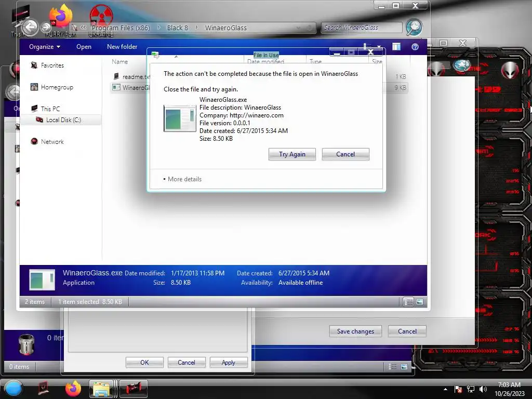The width and height of the screenshot is (532, 399).
Task: Click alien head icon on gadget panel
Action: 510,70
